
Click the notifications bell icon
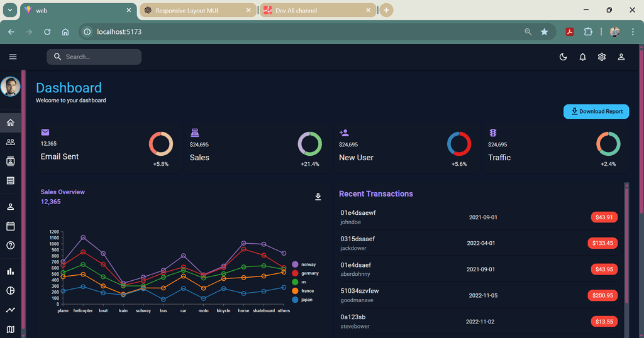pos(582,57)
